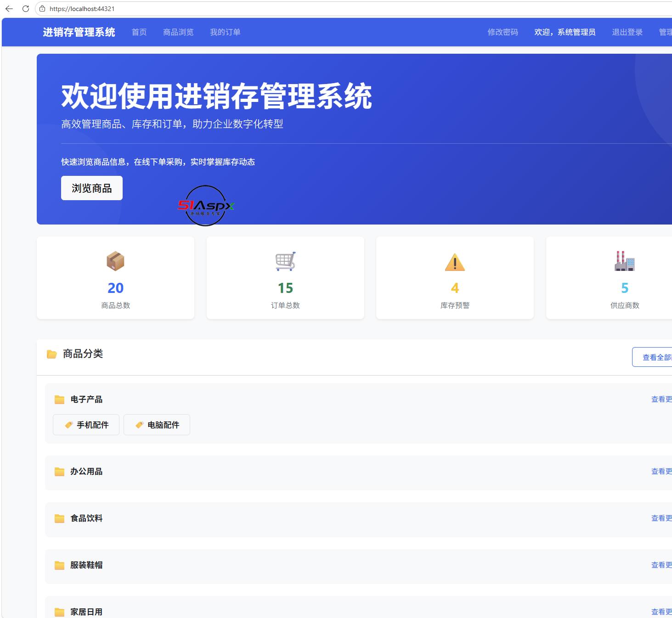Reload the page with the refresh icon

26,9
